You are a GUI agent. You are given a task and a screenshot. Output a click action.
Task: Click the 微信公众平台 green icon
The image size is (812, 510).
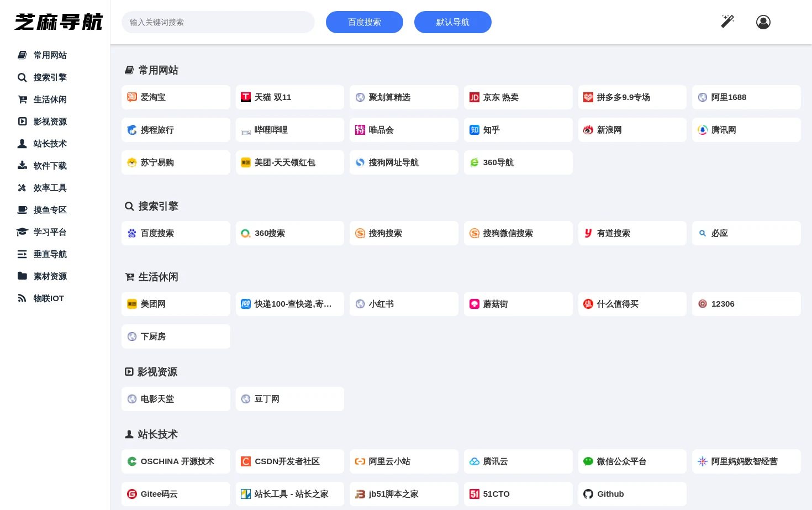(588, 461)
